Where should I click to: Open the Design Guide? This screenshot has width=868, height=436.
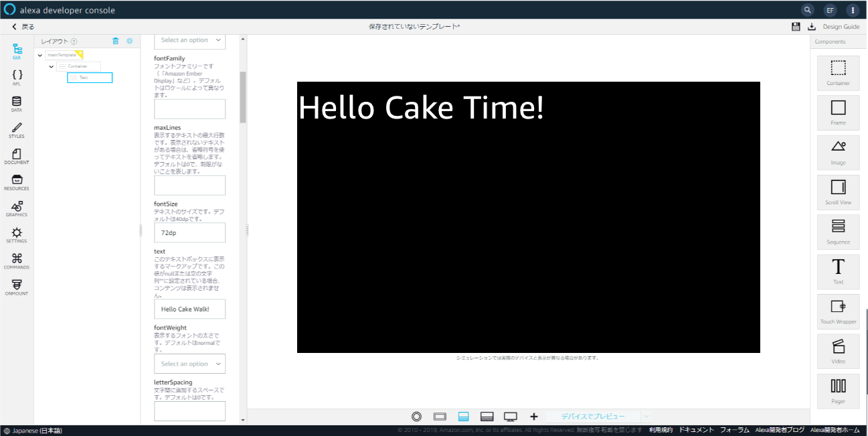coord(843,26)
